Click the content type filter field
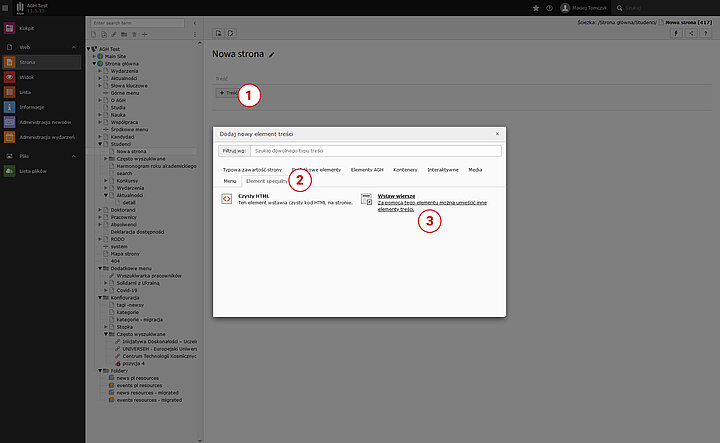Image resolution: width=720 pixels, height=443 pixels. 375,151
